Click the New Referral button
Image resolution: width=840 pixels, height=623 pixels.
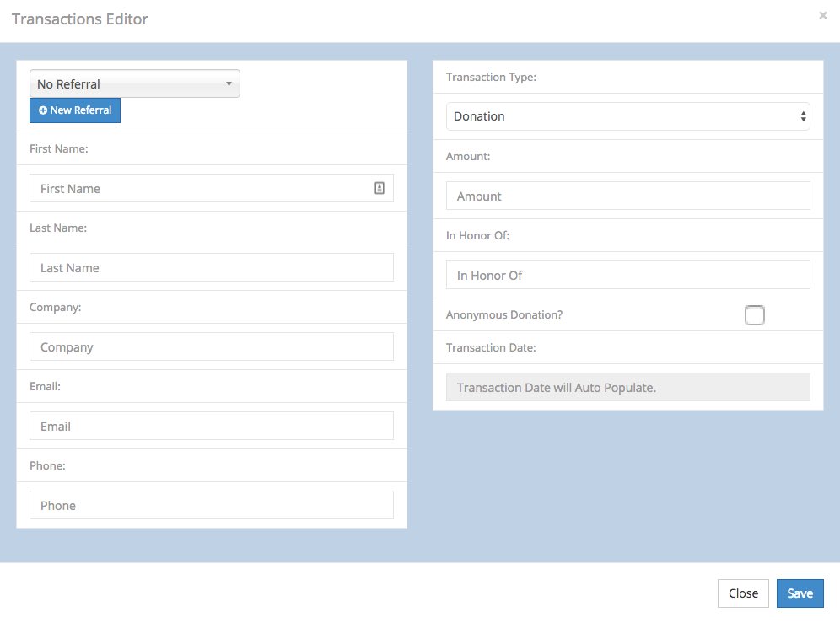(75, 110)
